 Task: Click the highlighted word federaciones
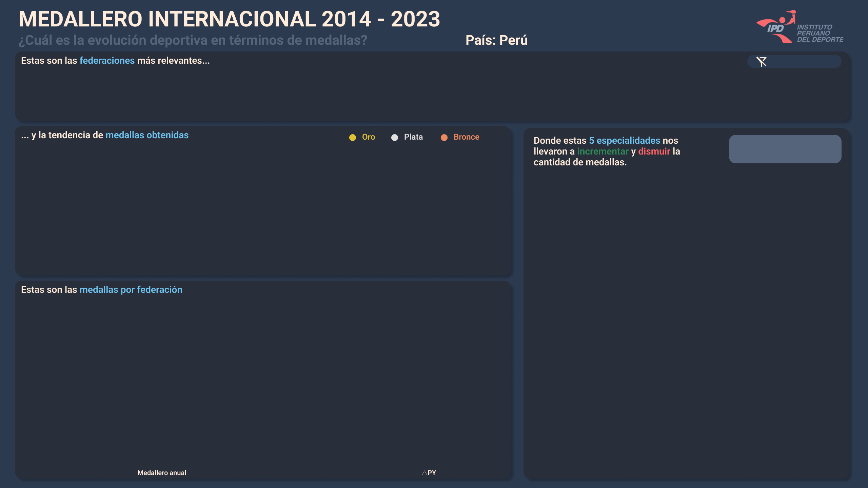point(107,61)
